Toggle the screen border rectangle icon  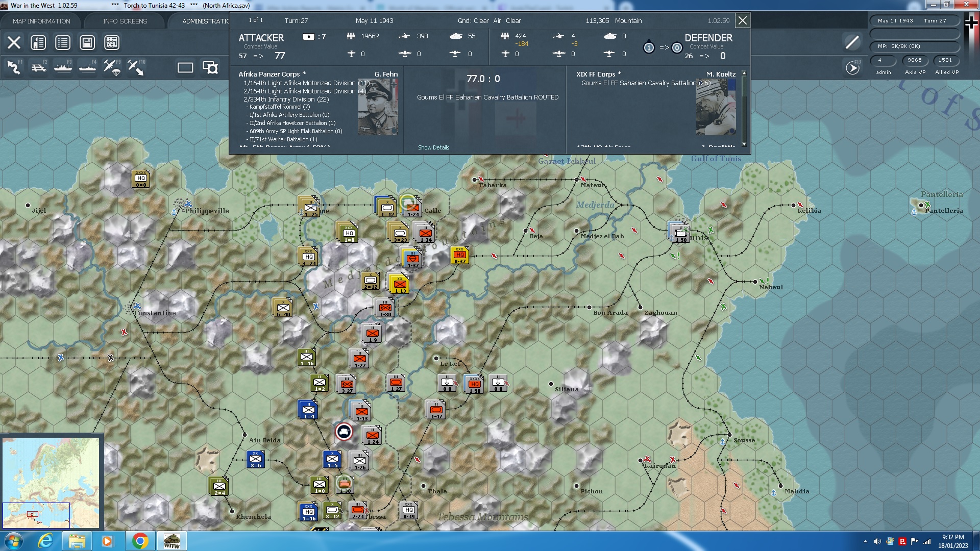click(x=185, y=67)
